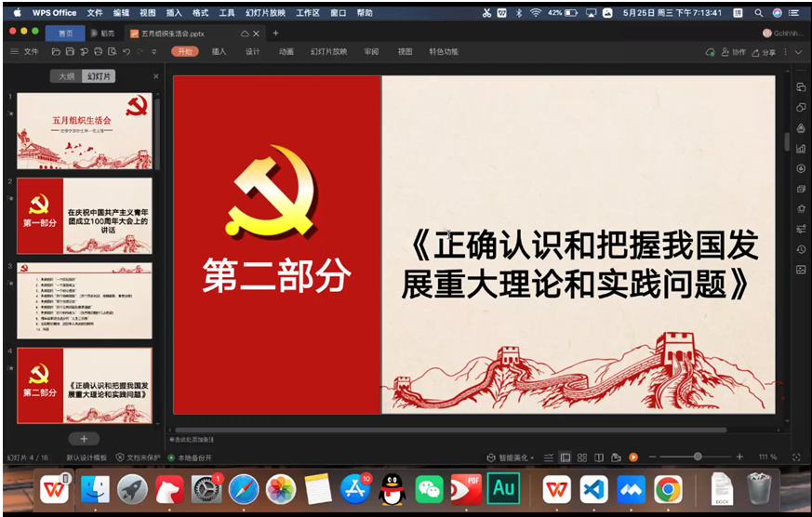Select the 五月组织生活会.pptx document tab
Screen dimensions: 812x517
pos(172,33)
